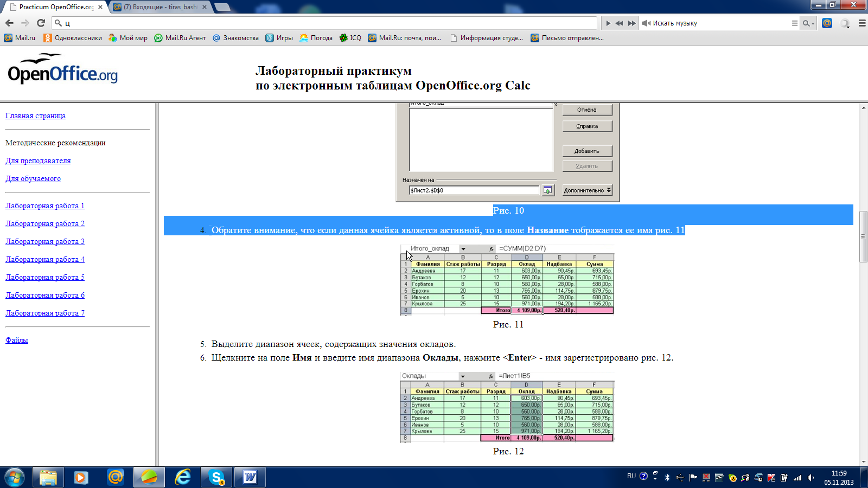
Task: Open the Windows Start menu
Action: coord(15,477)
